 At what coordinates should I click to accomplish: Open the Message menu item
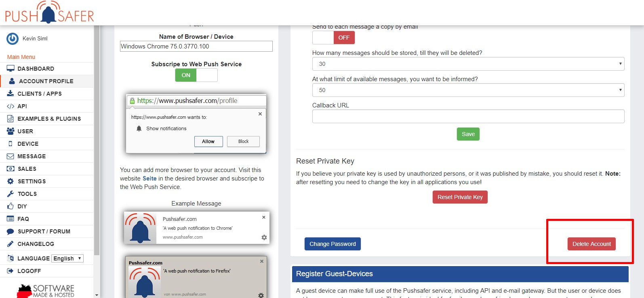click(x=47, y=156)
